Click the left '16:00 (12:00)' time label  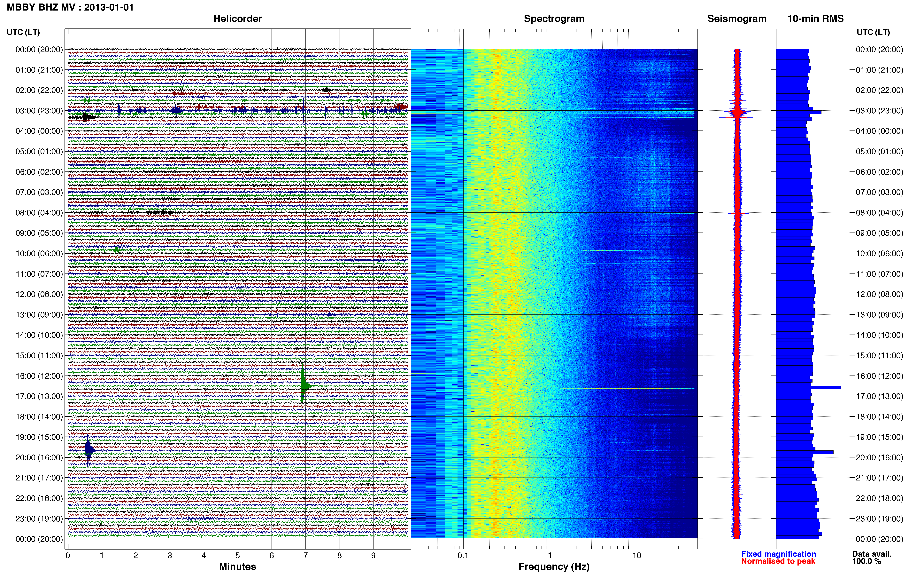39,376
